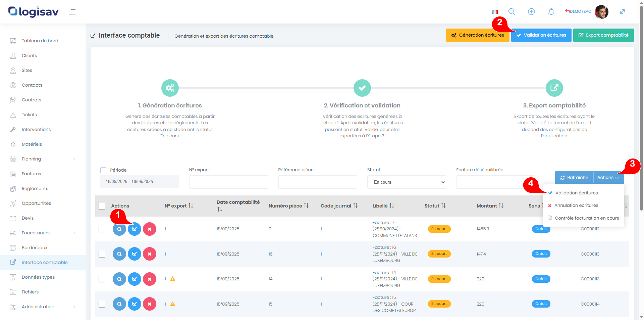Cancel the Facture 14 entry

point(150,279)
